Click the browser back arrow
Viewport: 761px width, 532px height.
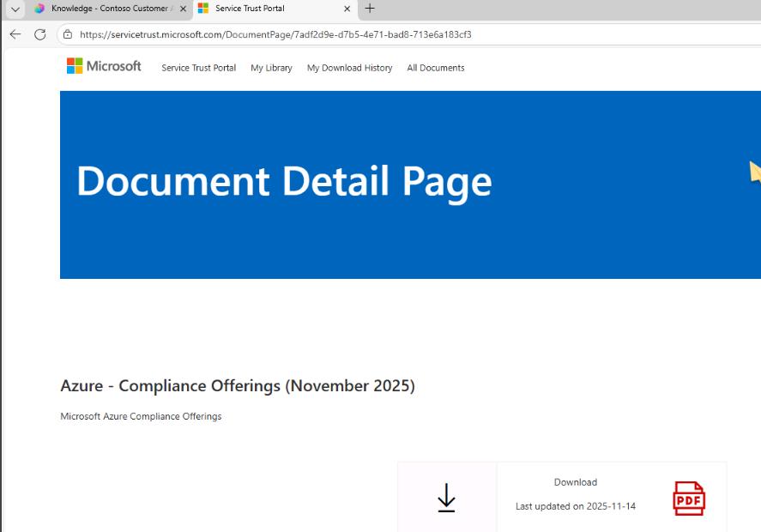(x=15, y=34)
